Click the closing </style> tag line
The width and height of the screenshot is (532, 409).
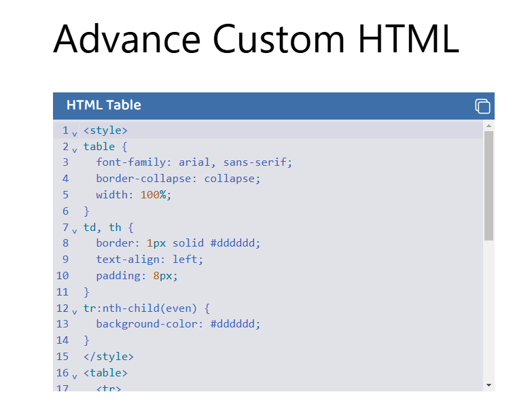[x=109, y=357]
